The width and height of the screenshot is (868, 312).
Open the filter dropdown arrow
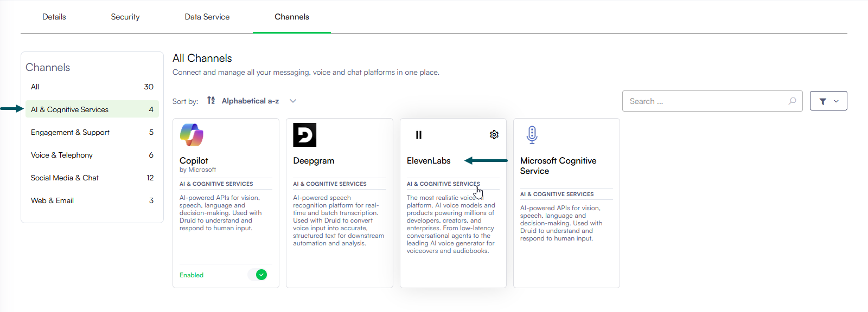(x=836, y=101)
